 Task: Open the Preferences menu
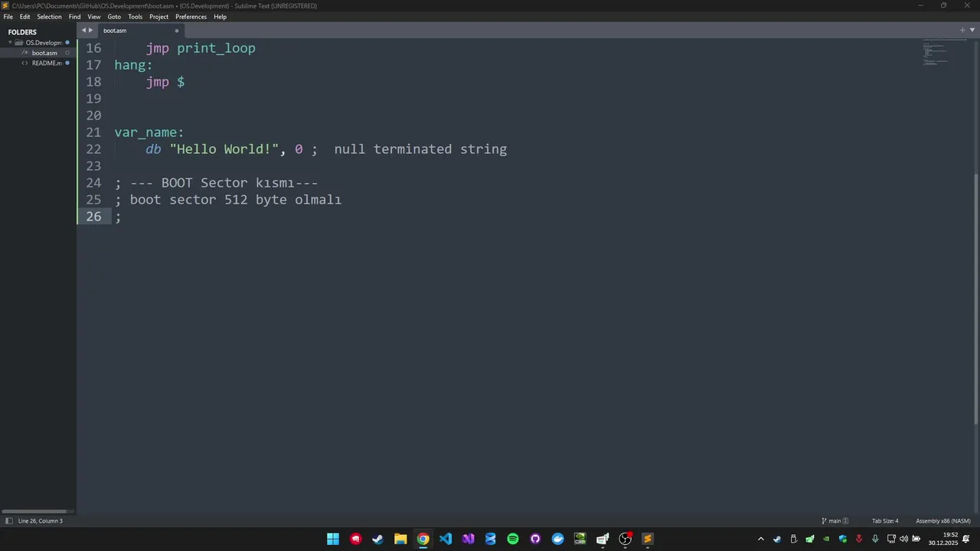point(191,17)
